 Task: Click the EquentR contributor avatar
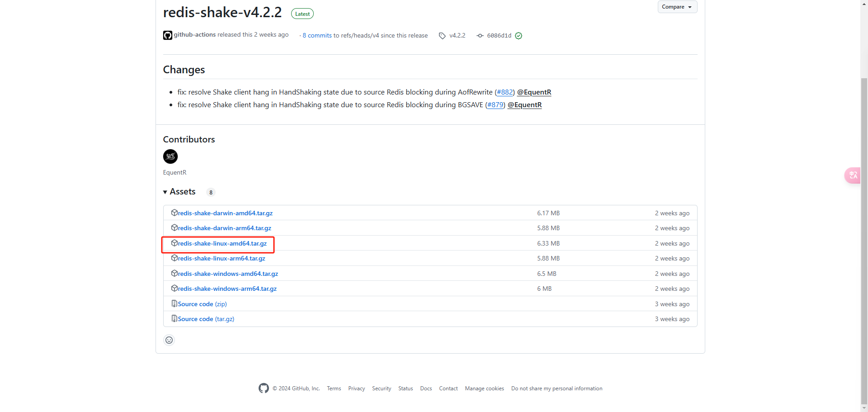(170, 156)
